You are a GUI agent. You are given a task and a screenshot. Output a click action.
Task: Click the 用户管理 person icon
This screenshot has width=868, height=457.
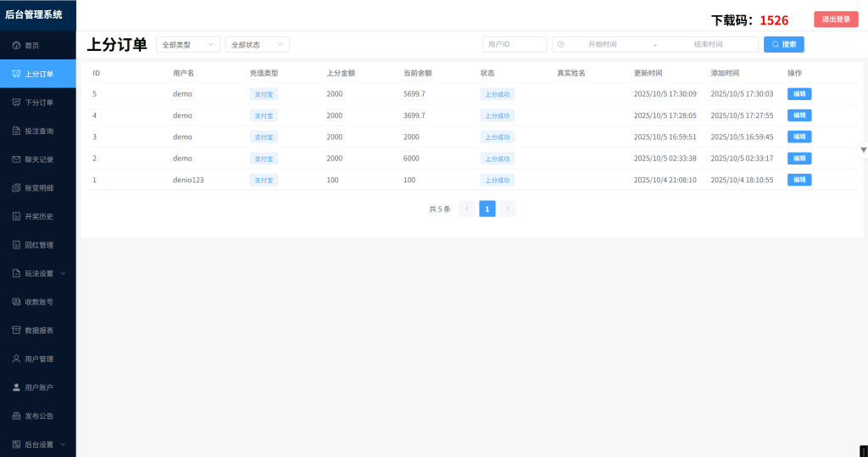tap(16, 359)
